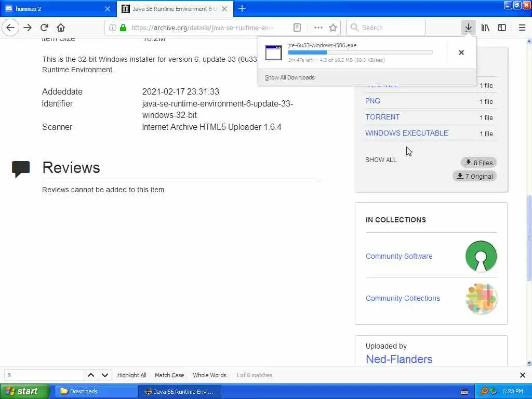The height and width of the screenshot is (399, 532).
Task: Cancel the jre-6u33-windows-i586.exe download
Action: [x=461, y=52]
